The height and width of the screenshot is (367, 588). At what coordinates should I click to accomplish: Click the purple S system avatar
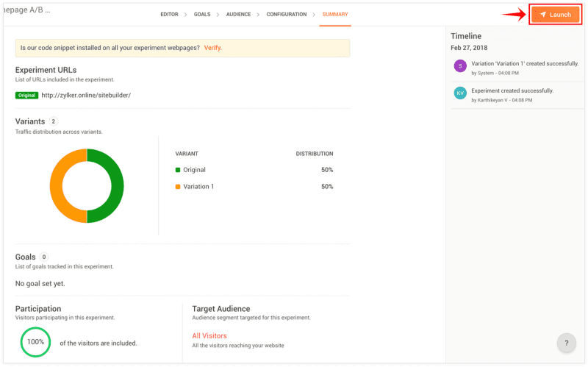click(x=460, y=66)
